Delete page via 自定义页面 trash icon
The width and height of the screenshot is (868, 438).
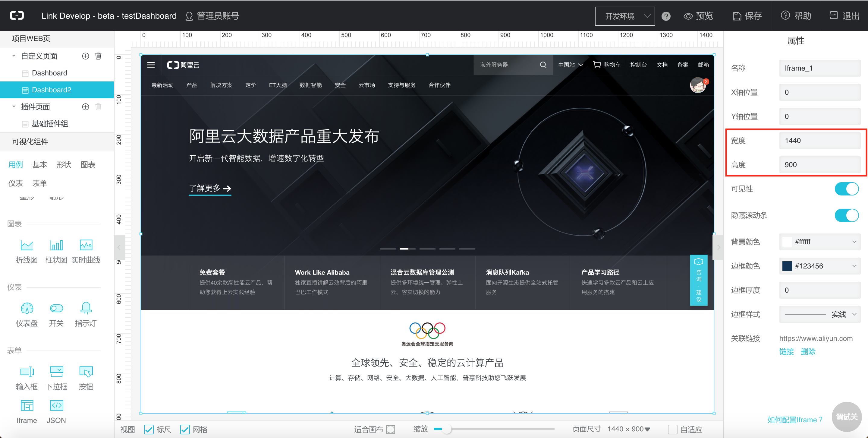[x=98, y=56]
